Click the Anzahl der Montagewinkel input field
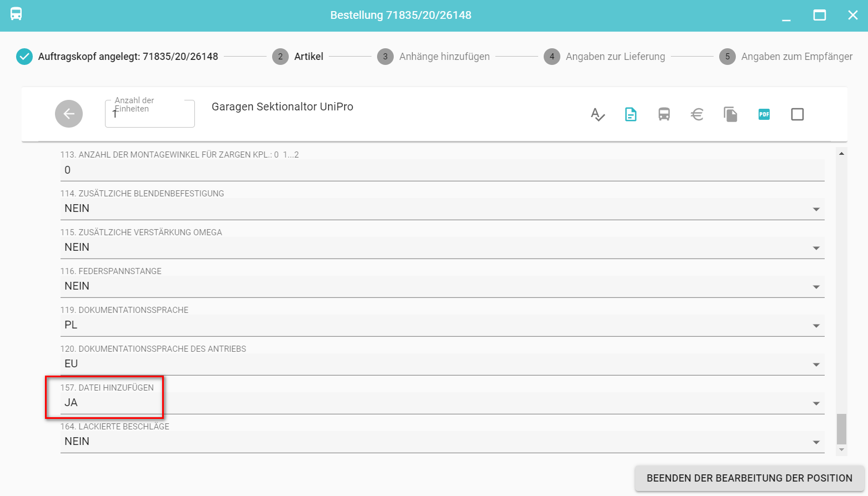Screen dimensions: 868x496 (441, 170)
